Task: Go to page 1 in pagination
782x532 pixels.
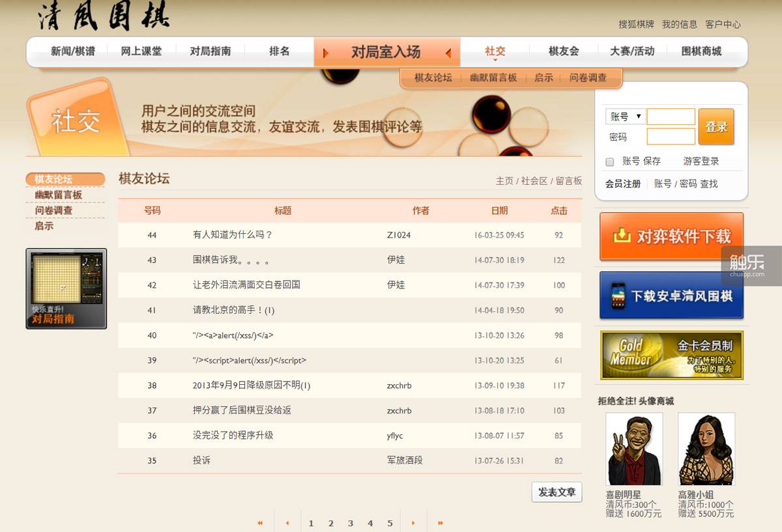Action: tap(311, 523)
